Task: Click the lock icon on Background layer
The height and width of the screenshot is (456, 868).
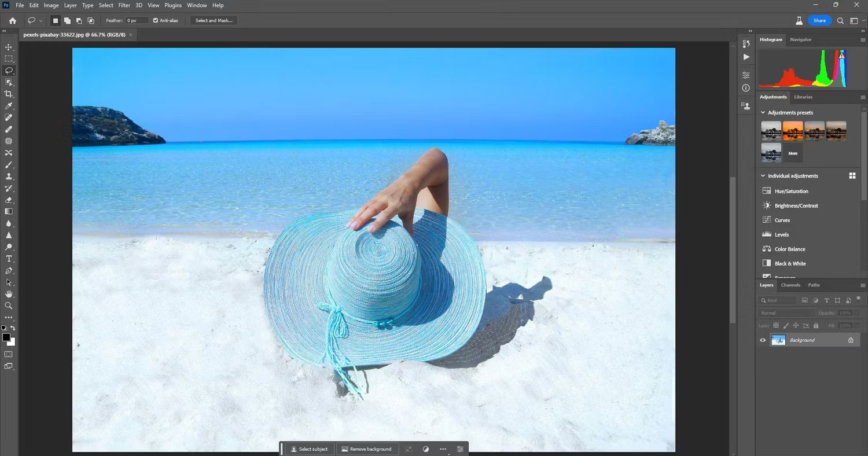Action: (x=851, y=340)
